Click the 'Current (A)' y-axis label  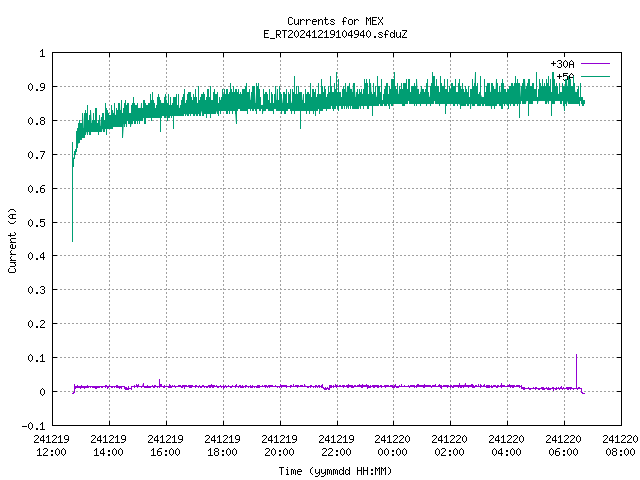12,240
